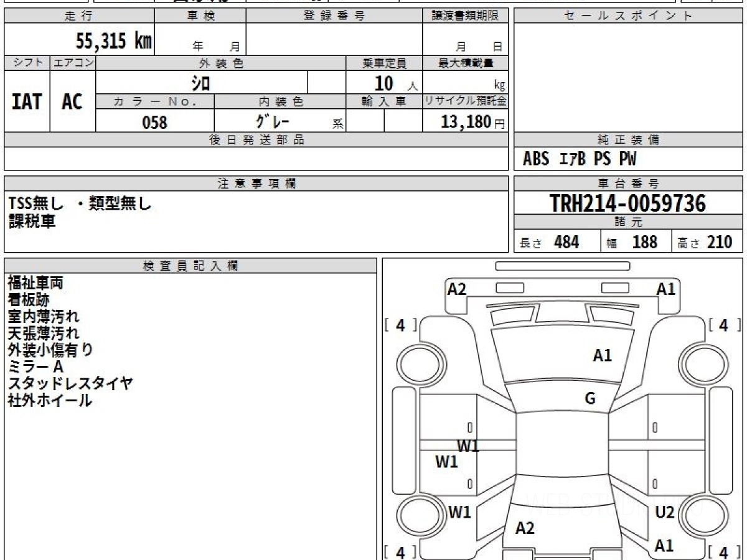The width and height of the screenshot is (747, 560).
Task: Click the 輸入車 label
Action: click(384, 101)
